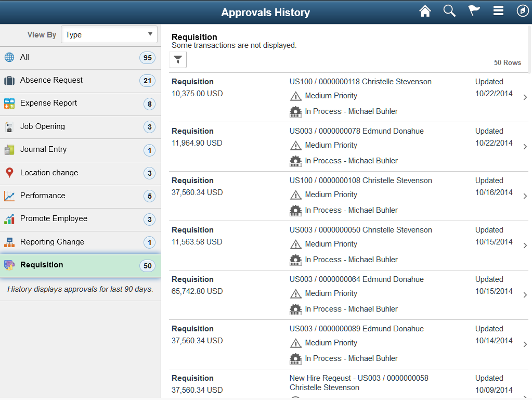532x400 pixels.
Task: Click the Reporting Change org-chart icon
Action: (9, 242)
